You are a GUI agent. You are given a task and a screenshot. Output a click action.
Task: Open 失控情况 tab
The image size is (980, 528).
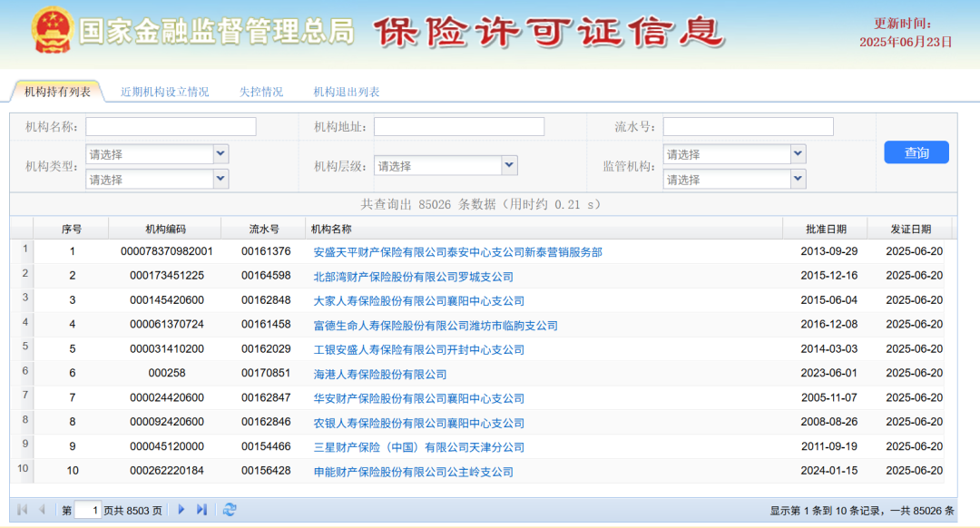coord(261,92)
